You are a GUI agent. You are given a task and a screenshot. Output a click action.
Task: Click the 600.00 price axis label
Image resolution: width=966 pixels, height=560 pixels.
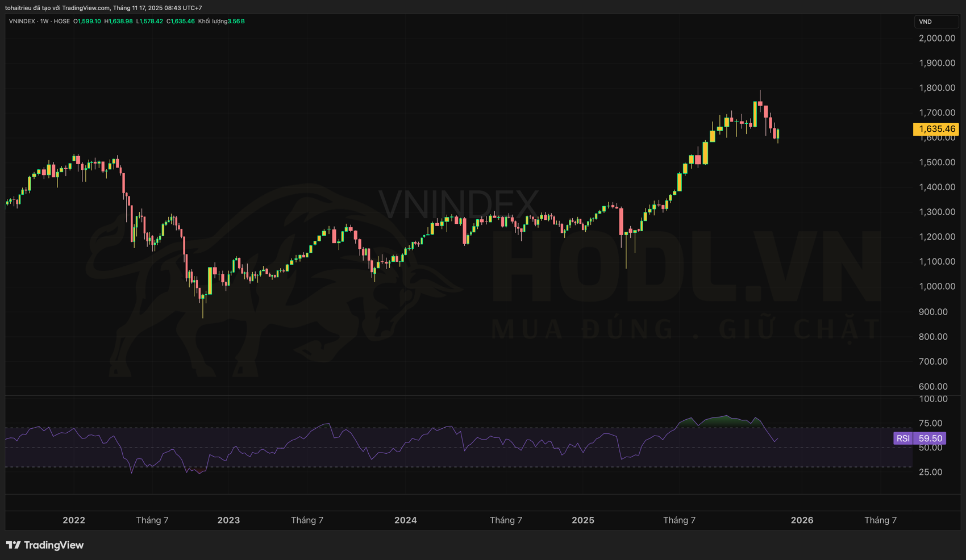tap(933, 386)
